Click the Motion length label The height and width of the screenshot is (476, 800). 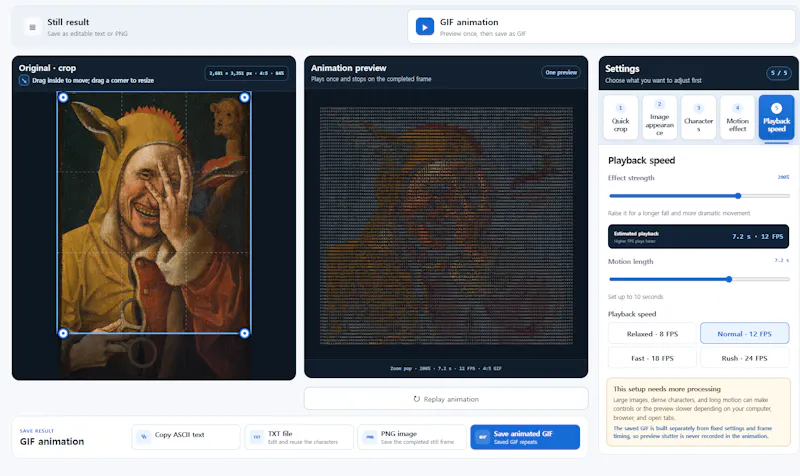coord(630,261)
